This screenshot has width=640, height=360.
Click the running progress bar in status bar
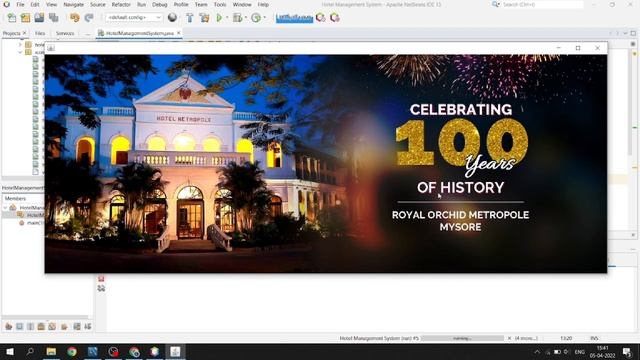point(462,338)
